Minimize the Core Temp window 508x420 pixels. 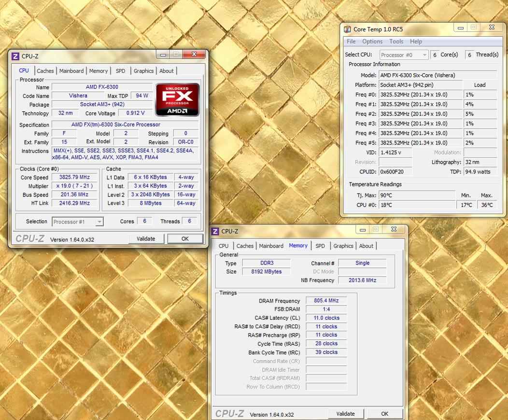click(x=460, y=28)
